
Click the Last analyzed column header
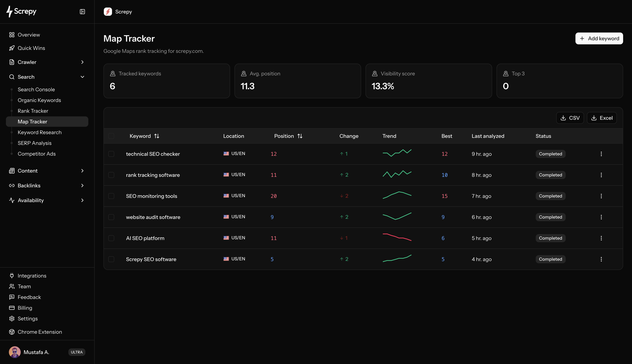pos(488,136)
